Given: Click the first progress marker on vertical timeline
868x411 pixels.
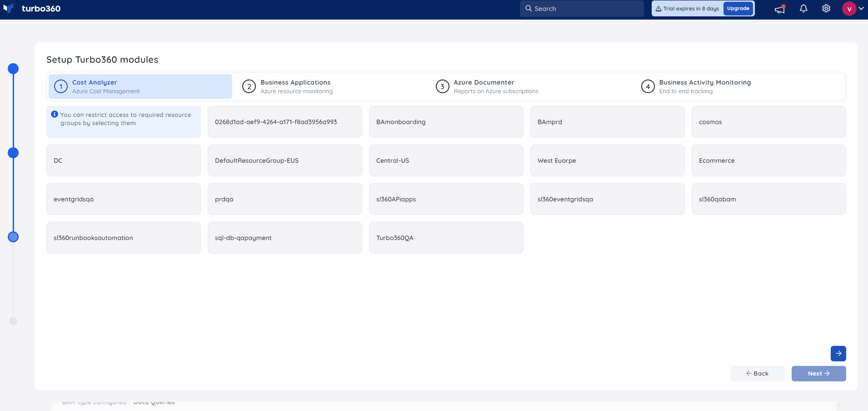Looking at the screenshot, I should point(13,69).
